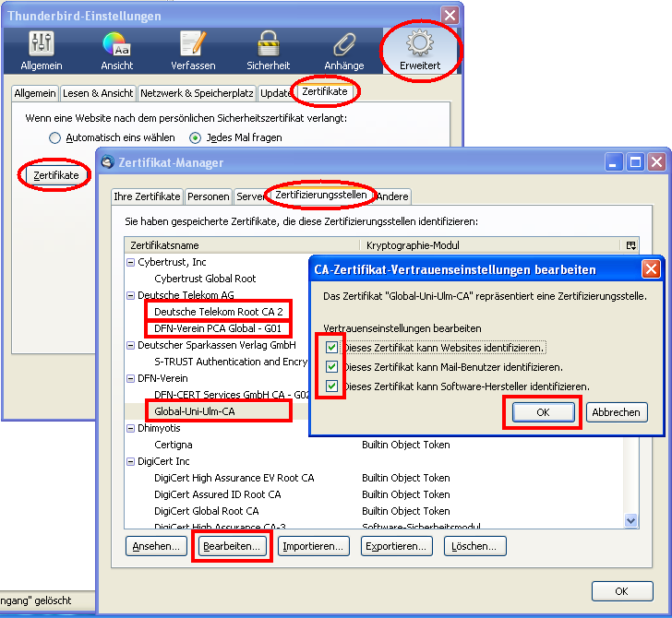Viewport: 672px width, 618px height.
Task: Select the Global-Uni-Ulm-CA certificate
Action: point(195,411)
